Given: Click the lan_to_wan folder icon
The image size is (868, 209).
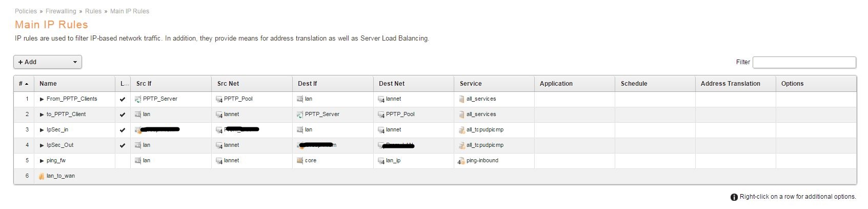Looking at the screenshot, I should tap(42, 176).
